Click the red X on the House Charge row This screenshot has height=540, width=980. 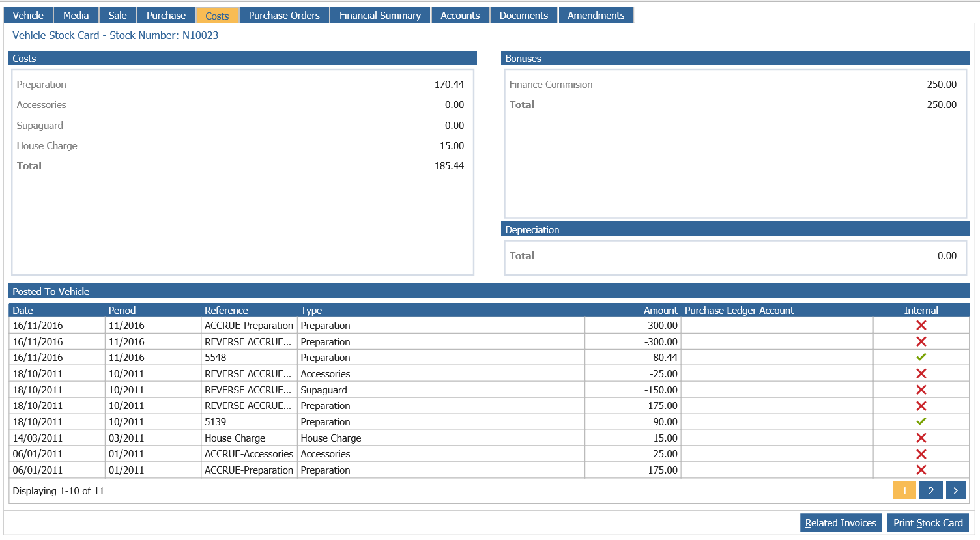point(921,438)
